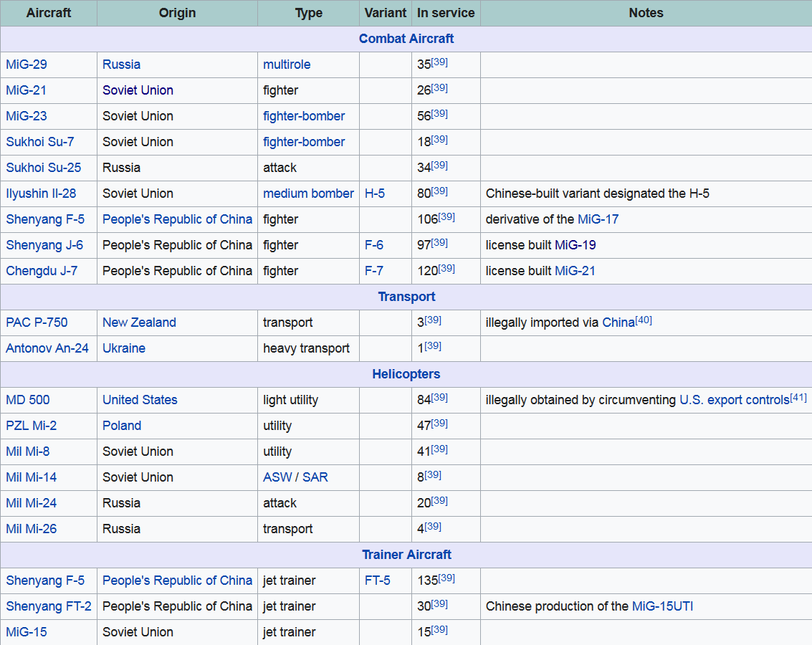Open the MiG-23 aircraft link
This screenshot has width=812, height=645.
27,116
